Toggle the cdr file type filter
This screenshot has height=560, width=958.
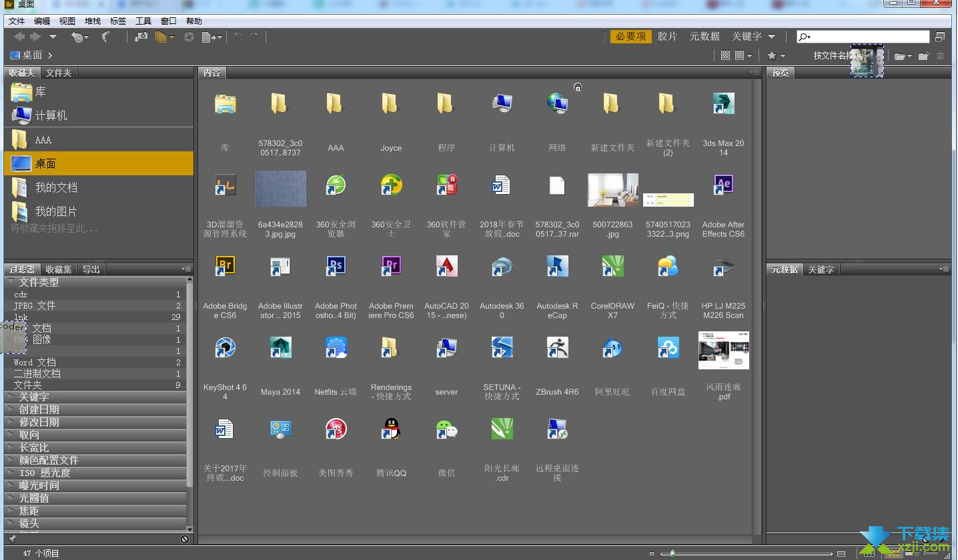pyautogui.click(x=95, y=294)
